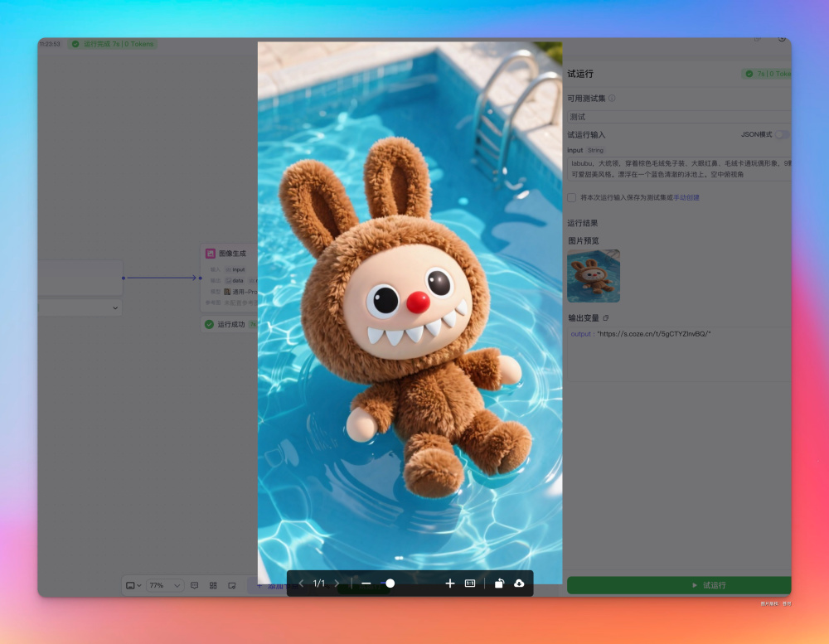This screenshot has height=644, width=829.
Task: Zoom in with the plus icon
Action: pyautogui.click(x=450, y=583)
